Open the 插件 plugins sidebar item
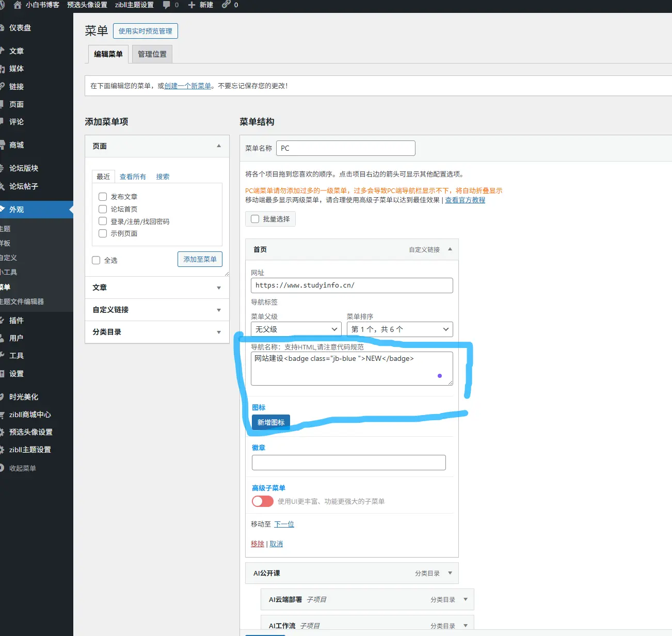 coord(17,321)
